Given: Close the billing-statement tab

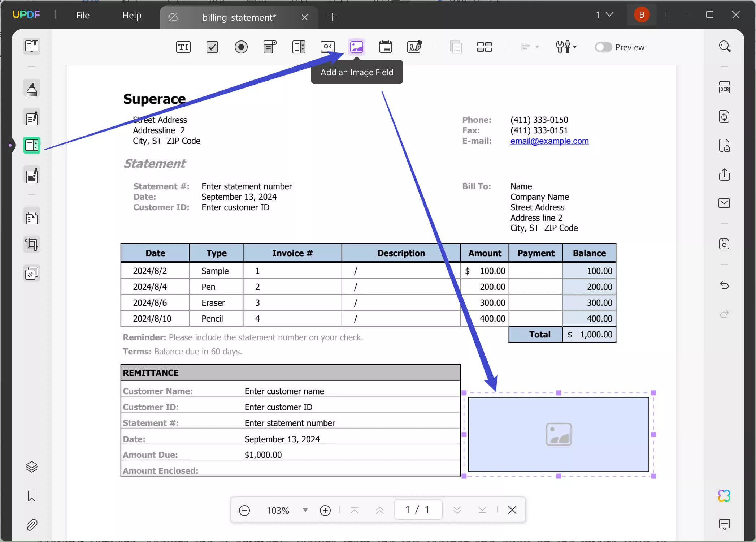Looking at the screenshot, I should 305,17.
